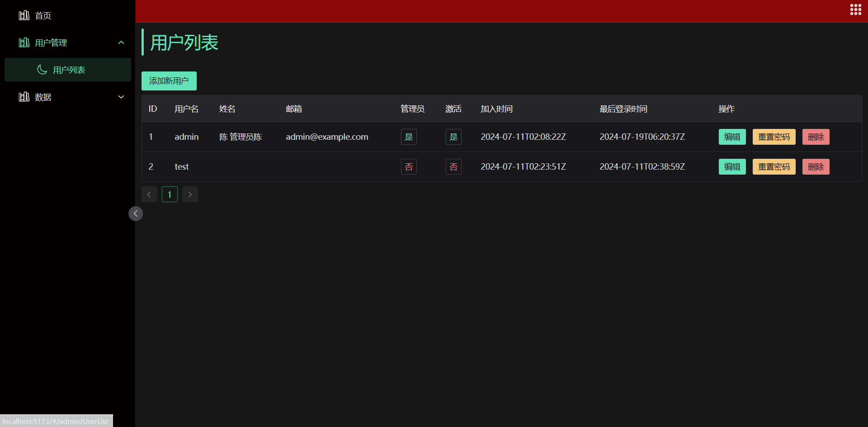This screenshot has height=427, width=868.
Task: Click the 管理员 column header
Action: coord(412,109)
